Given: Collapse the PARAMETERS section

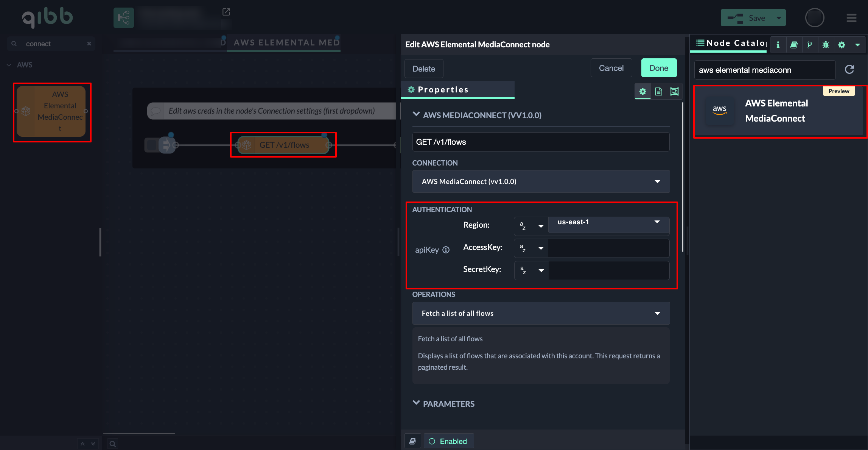Looking at the screenshot, I should pos(416,403).
